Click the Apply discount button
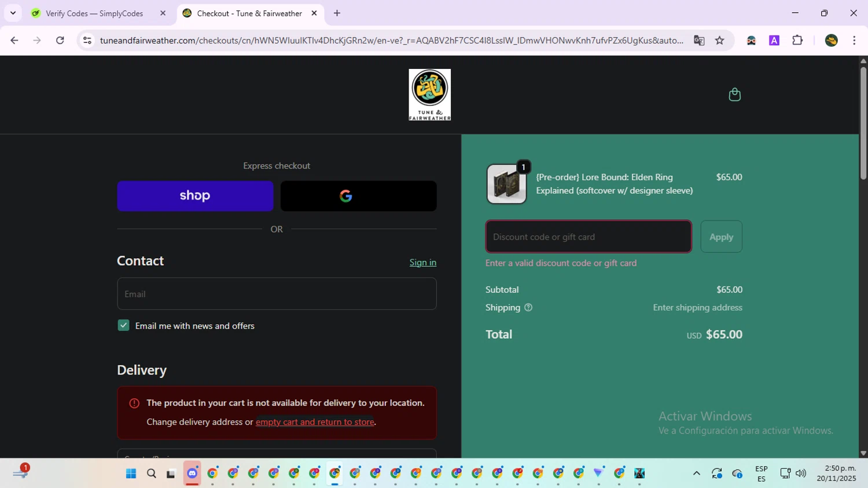Viewport: 868px width, 488px height. (721, 237)
